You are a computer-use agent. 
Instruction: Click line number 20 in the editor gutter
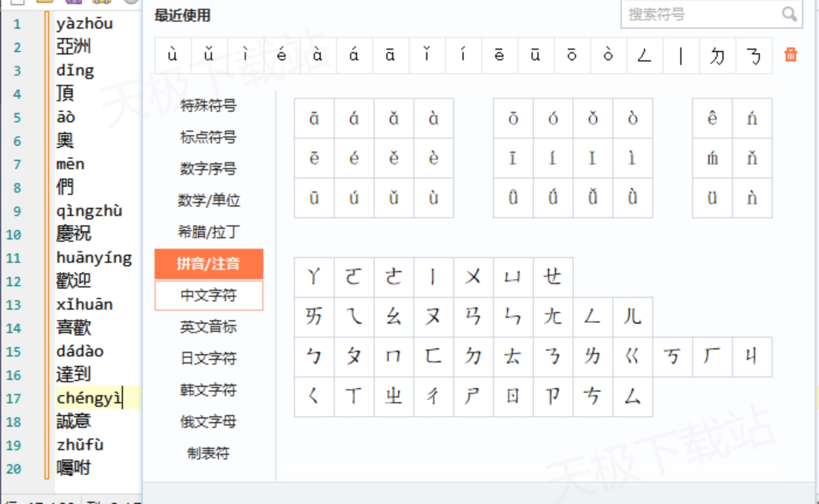(x=14, y=469)
